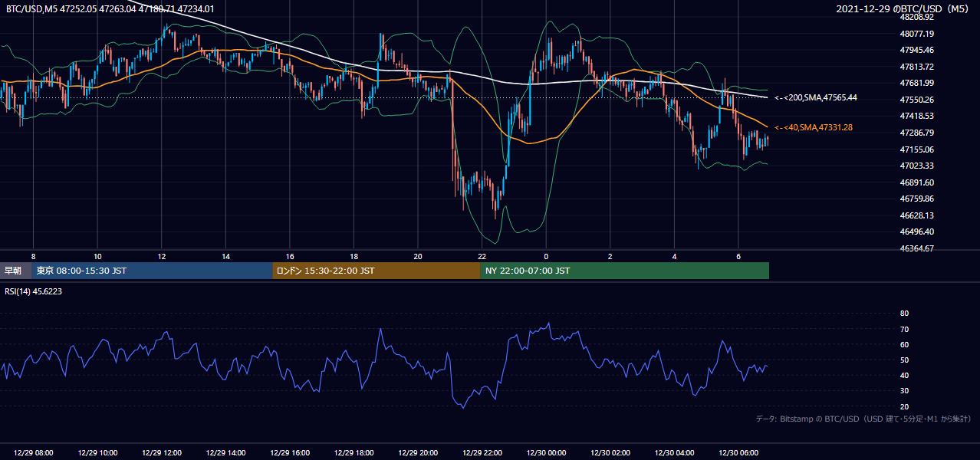The width and height of the screenshot is (980, 460).
Task: Click the bottom time label 12/29 18:00
Action: tap(354, 453)
